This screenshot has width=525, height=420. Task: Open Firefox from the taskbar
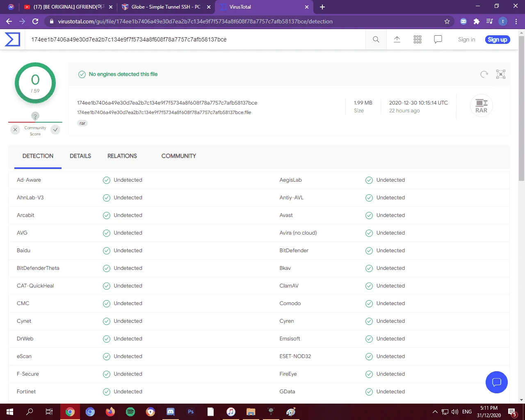[x=110, y=412]
